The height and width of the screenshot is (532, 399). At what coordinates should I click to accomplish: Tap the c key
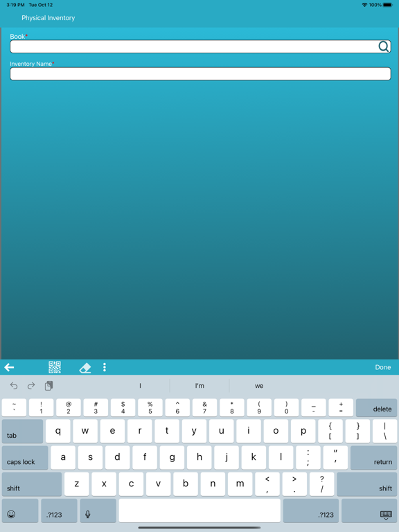[131, 484]
